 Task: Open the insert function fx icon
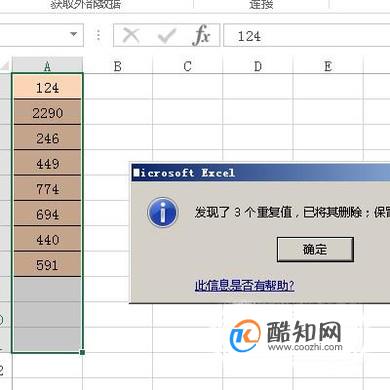pyautogui.click(x=201, y=35)
